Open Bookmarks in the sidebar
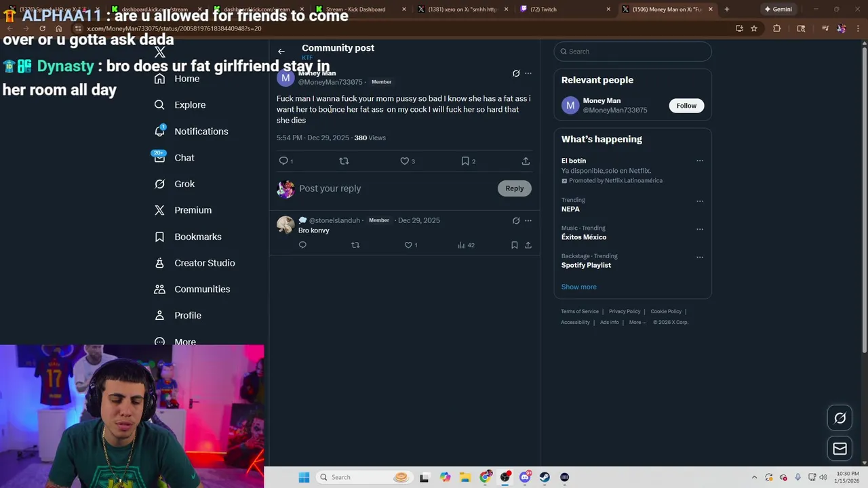 coord(188,237)
